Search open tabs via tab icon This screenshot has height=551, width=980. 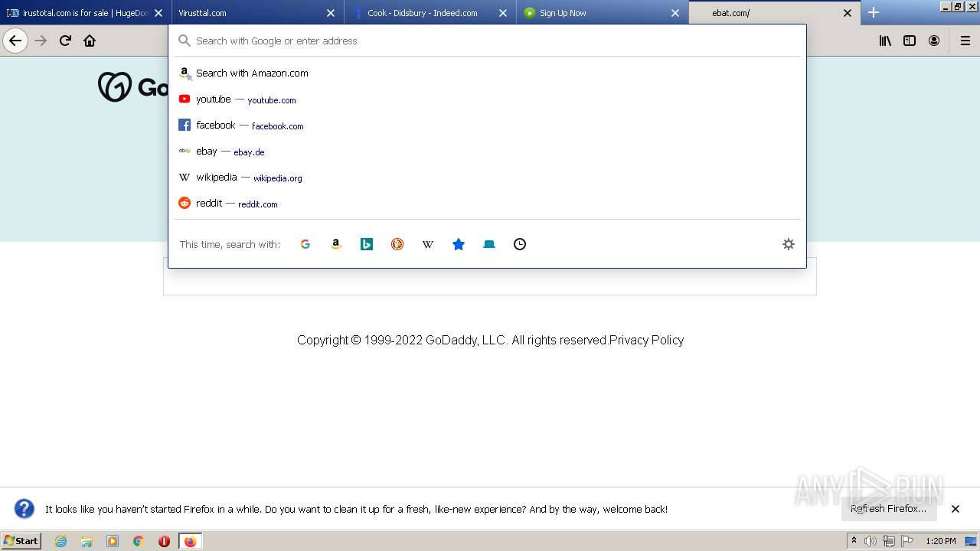pos(489,244)
